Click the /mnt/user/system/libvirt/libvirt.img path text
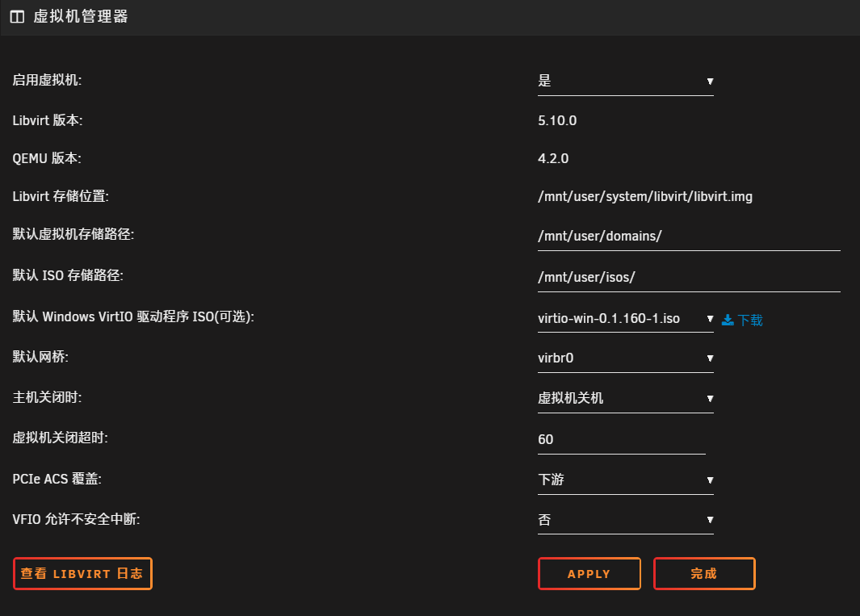The width and height of the screenshot is (860, 616). point(645,196)
